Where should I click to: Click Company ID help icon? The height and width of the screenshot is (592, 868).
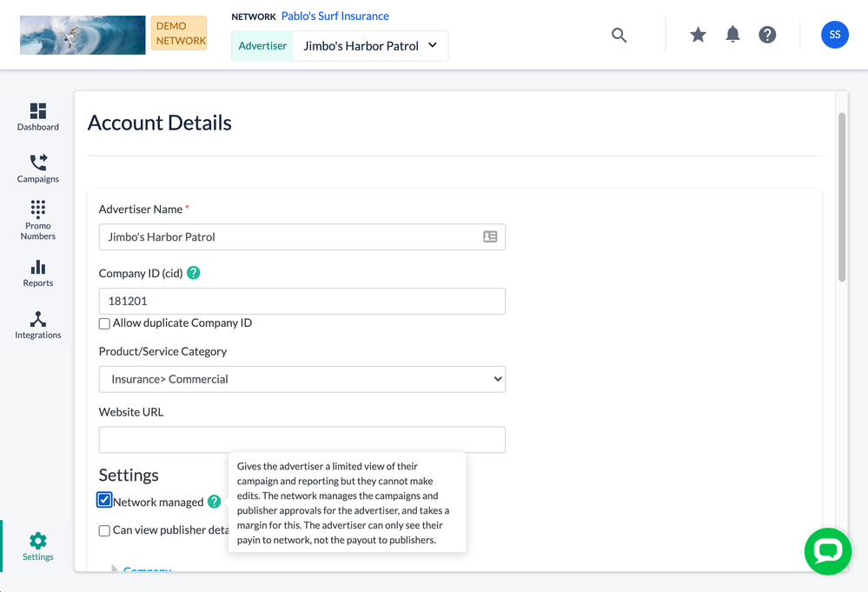[x=194, y=273]
